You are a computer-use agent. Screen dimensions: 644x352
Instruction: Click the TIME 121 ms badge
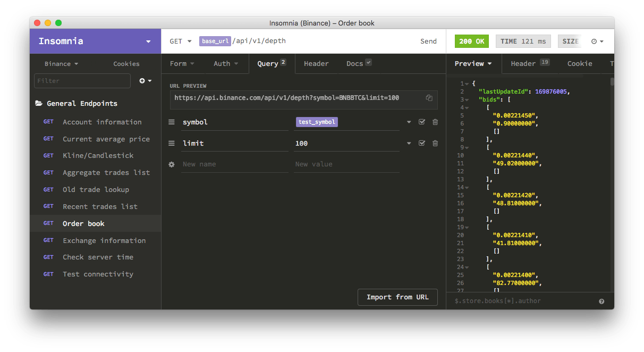click(523, 41)
